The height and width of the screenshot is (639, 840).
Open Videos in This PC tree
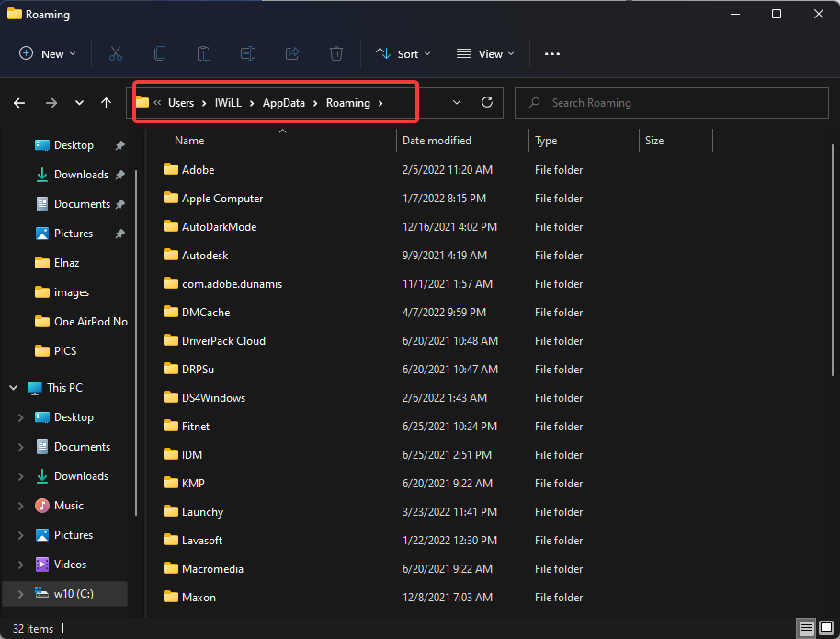click(70, 565)
